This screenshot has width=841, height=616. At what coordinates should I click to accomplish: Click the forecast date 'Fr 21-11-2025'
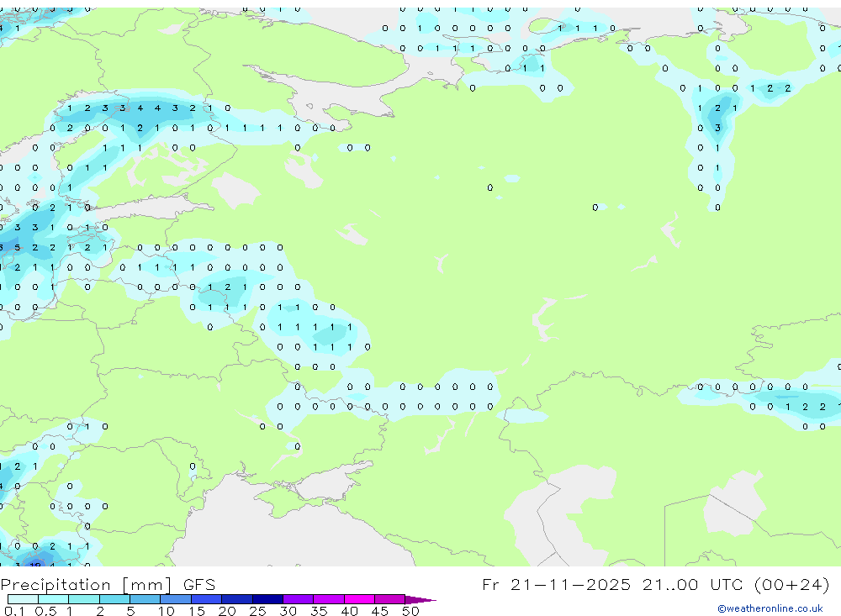[x=556, y=584]
